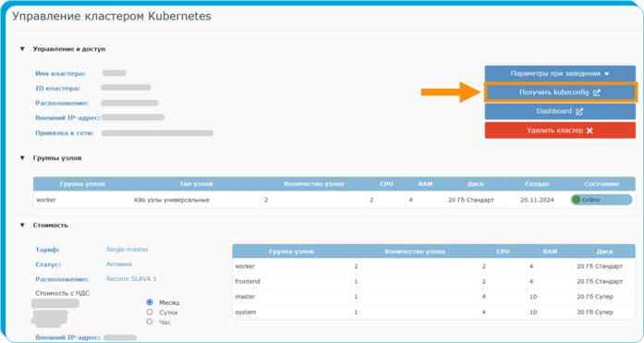Click the X icon on Удалить кластер
The width and height of the screenshot is (644, 343).
coord(589,130)
